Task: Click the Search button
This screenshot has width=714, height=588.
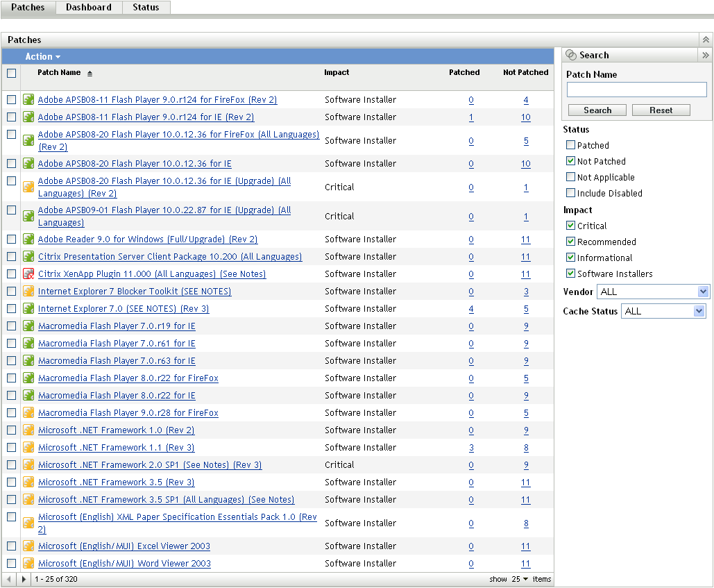Action: (x=597, y=110)
